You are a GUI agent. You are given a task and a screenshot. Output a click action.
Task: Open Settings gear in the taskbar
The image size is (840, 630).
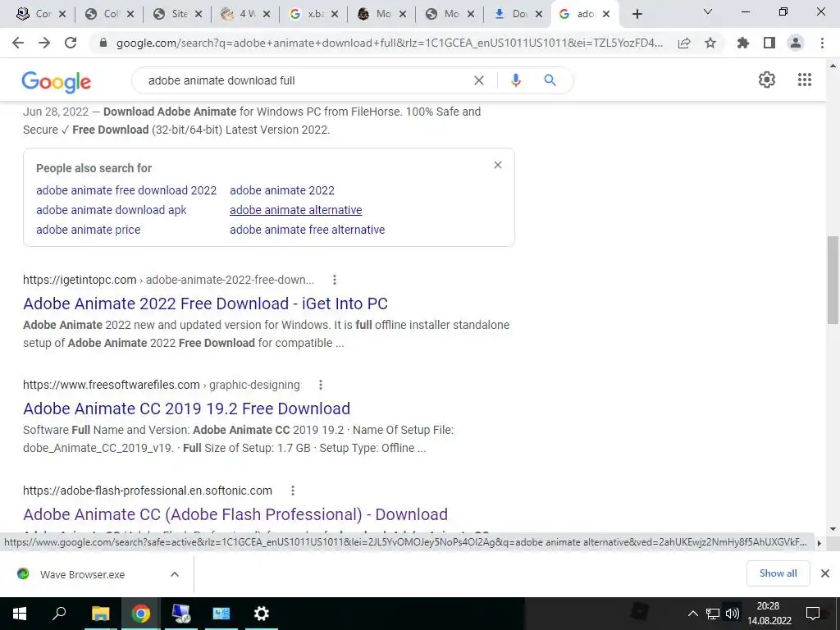(x=262, y=614)
